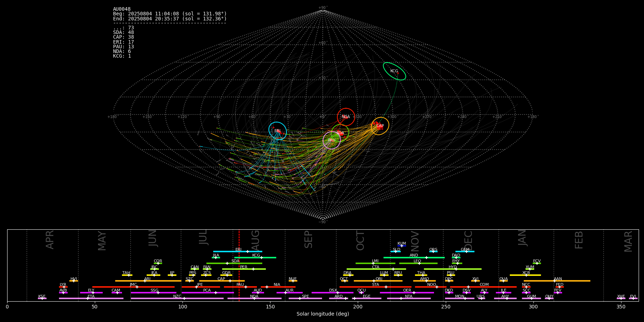This screenshot has height=322, width=644.
Task: Click the MAR month label
Action: coord(628,241)
